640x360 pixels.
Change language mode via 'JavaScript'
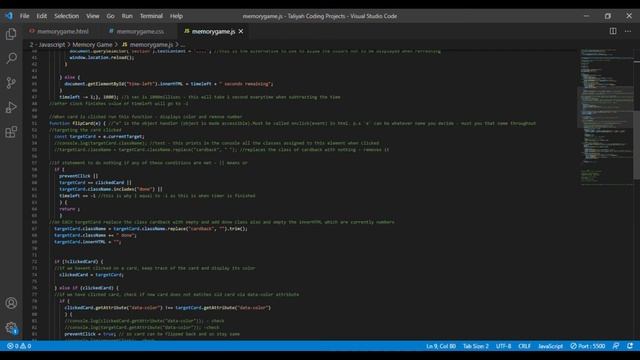(550, 346)
